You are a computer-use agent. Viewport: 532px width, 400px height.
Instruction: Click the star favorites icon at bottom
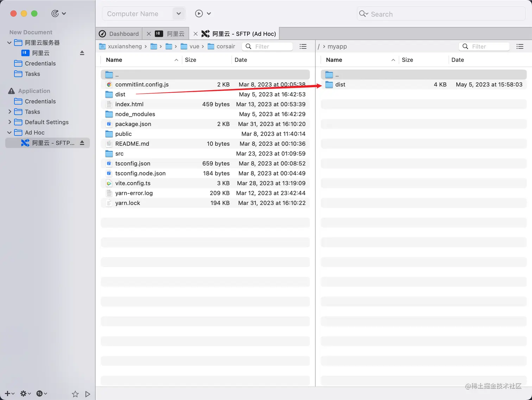(75, 394)
